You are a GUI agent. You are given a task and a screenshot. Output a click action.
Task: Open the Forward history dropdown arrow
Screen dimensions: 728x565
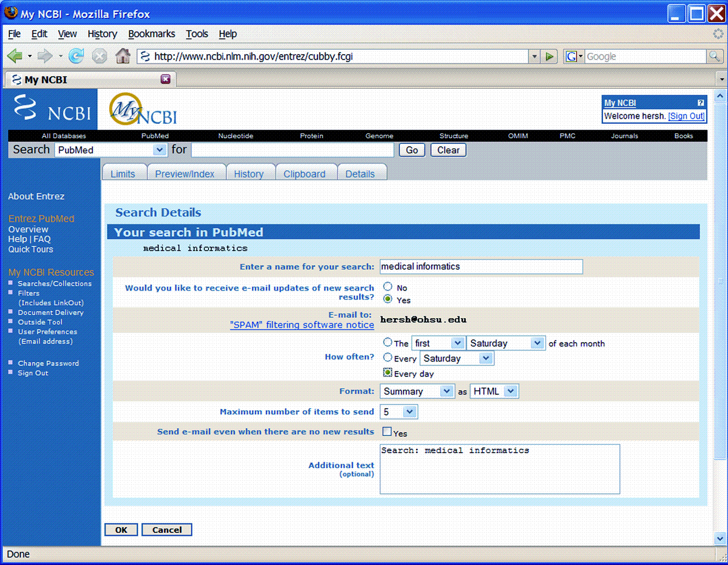pyautogui.click(x=61, y=56)
